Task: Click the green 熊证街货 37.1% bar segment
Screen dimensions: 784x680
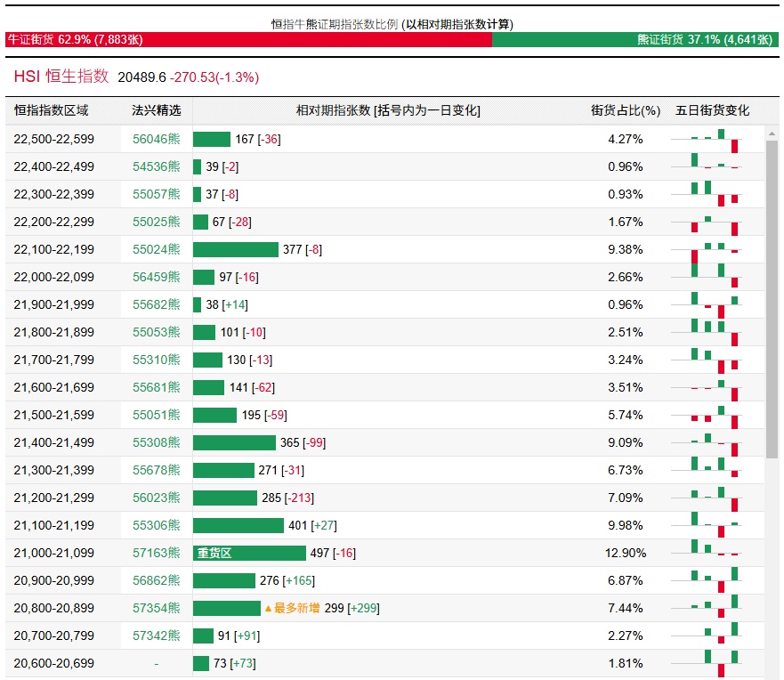Action: (635, 39)
